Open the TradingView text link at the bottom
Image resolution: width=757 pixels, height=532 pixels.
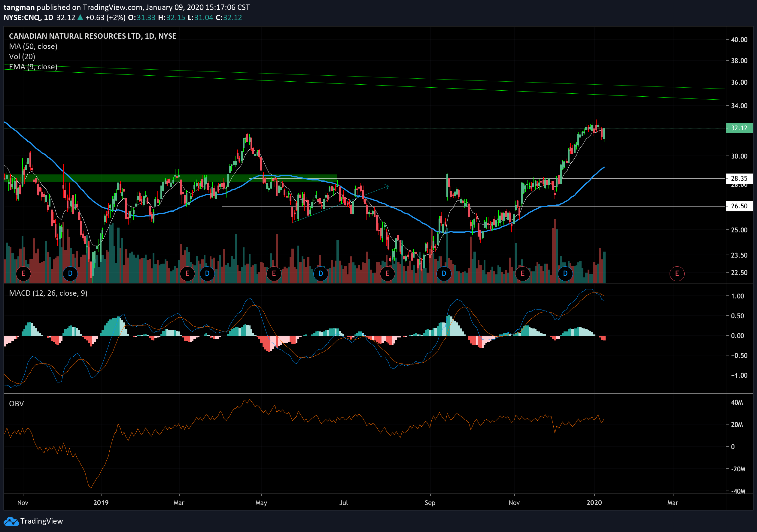click(x=41, y=521)
